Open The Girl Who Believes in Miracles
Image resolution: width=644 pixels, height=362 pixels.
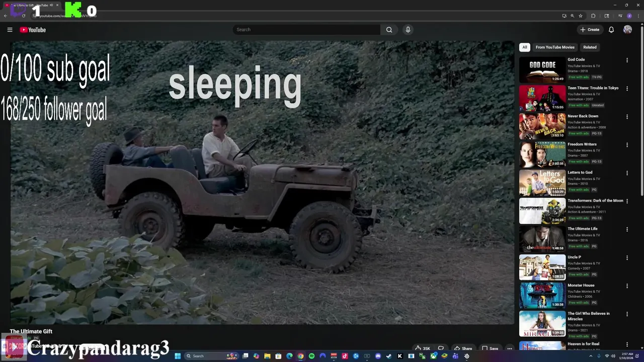[589, 316]
